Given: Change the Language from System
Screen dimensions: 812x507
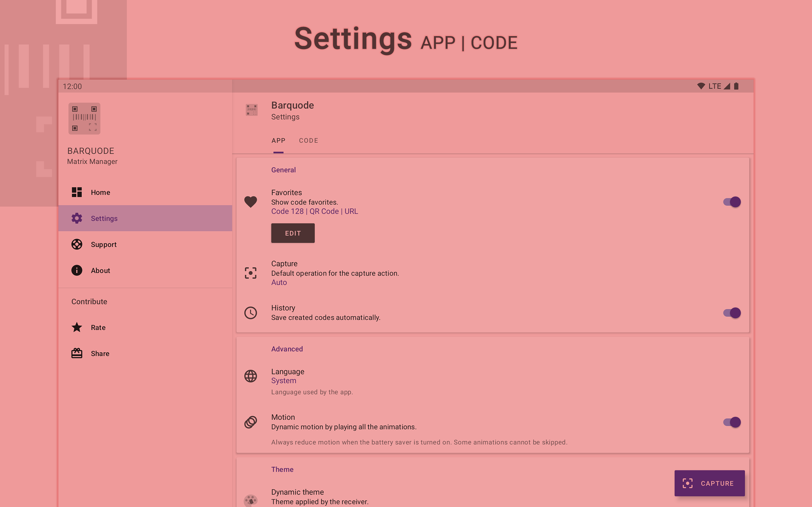Looking at the screenshot, I should [x=283, y=381].
